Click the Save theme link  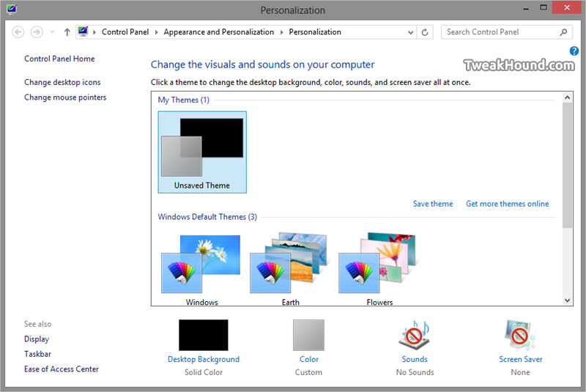coord(433,204)
